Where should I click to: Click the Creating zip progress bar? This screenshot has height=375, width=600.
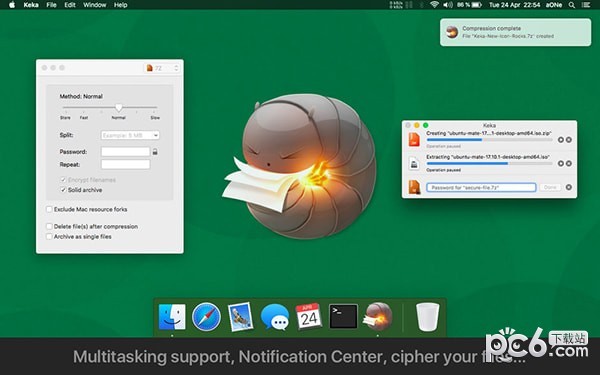point(489,140)
